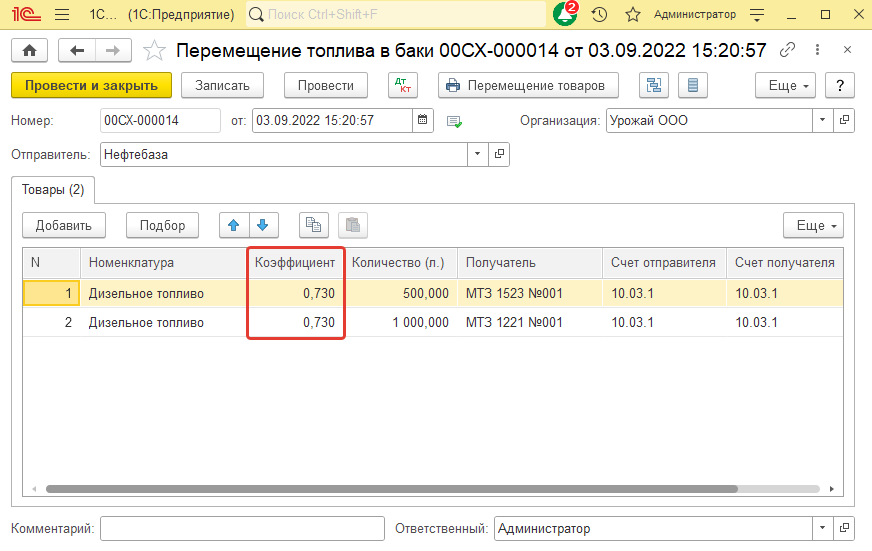Image resolution: width=872 pixels, height=551 pixels.
Task: Select the Товары (2) tab
Action: point(52,189)
